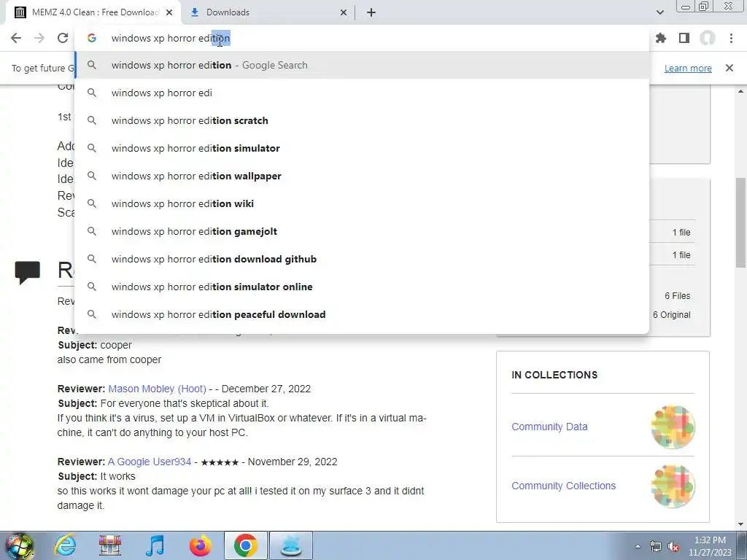Dismiss the infobar with its X
747x560 pixels.
coord(729,68)
